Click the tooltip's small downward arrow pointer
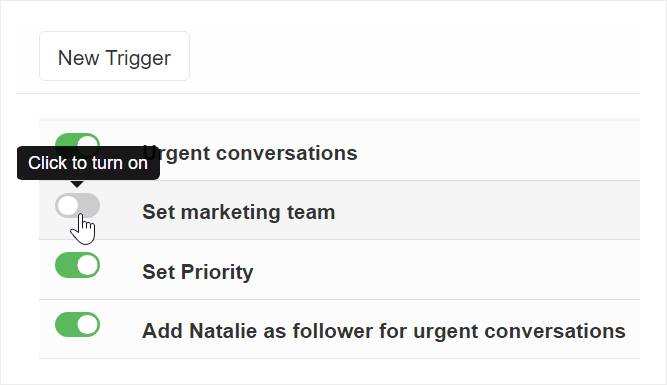The height and width of the screenshot is (385, 667). 77,184
